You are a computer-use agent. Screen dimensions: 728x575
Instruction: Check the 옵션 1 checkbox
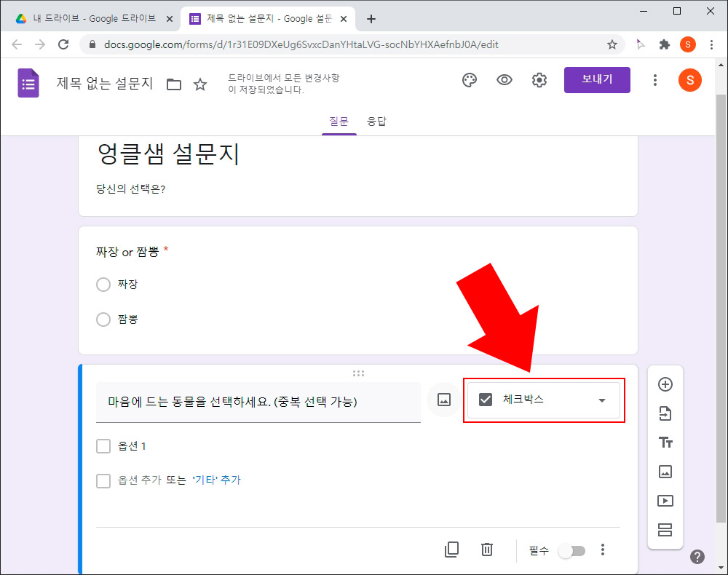click(103, 445)
